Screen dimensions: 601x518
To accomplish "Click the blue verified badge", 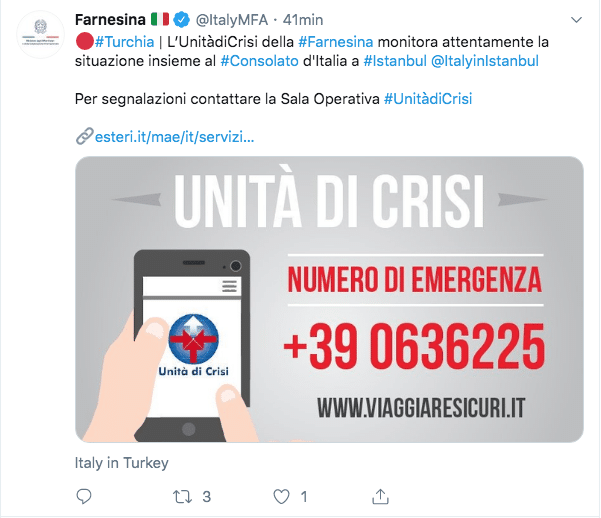I will click(x=182, y=20).
